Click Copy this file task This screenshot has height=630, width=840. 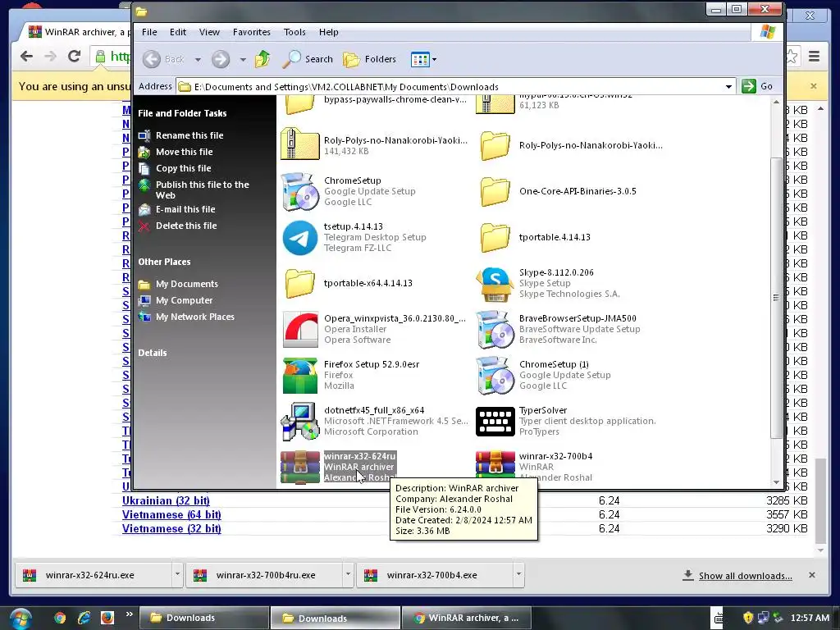(183, 168)
